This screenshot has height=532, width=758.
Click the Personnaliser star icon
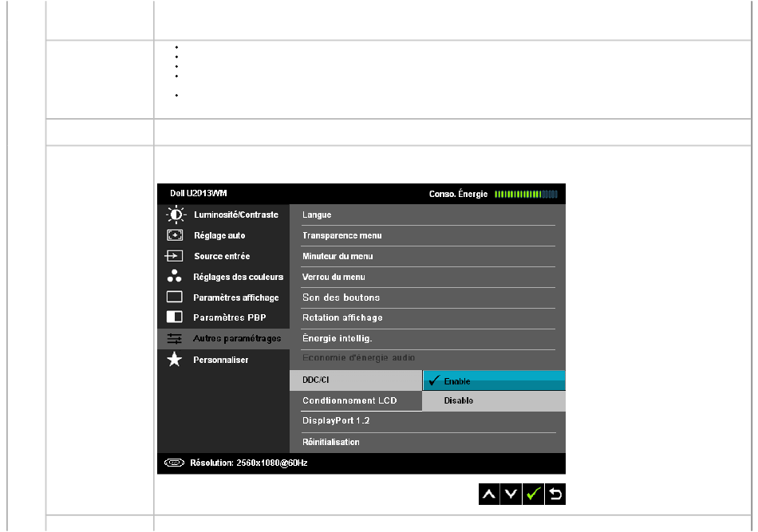[x=175, y=360]
